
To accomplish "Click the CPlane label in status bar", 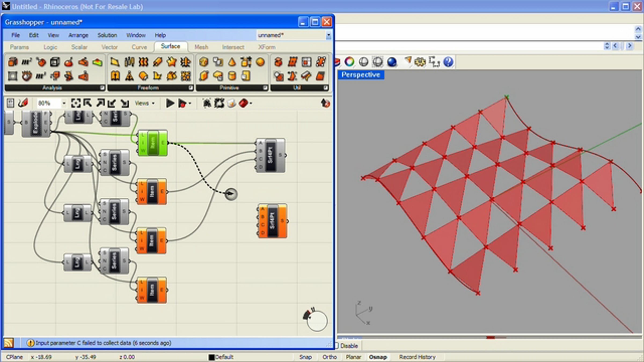I will point(14,357).
